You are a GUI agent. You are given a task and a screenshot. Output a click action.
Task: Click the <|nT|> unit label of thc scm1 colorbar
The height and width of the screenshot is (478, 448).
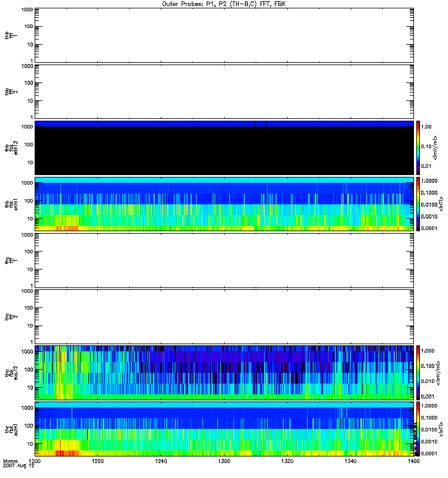click(x=441, y=429)
